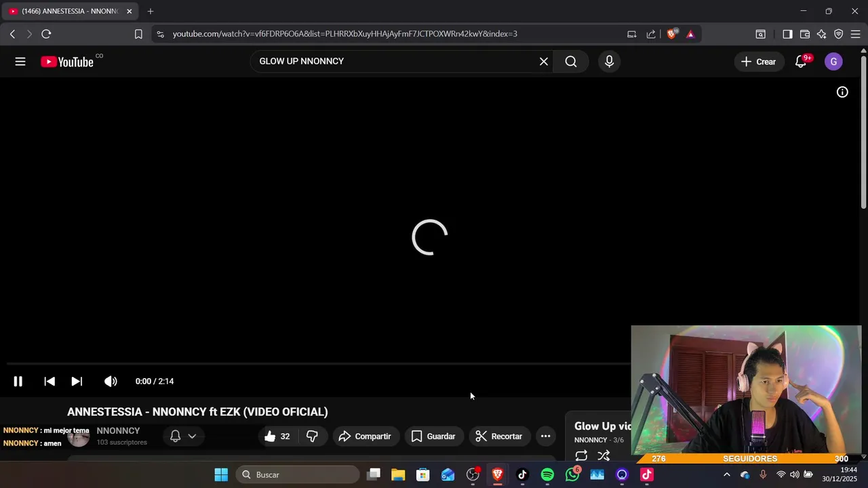Image resolution: width=868 pixels, height=488 pixels.
Task: Open Spotify from the taskbar
Action: (x=547, y=475)
